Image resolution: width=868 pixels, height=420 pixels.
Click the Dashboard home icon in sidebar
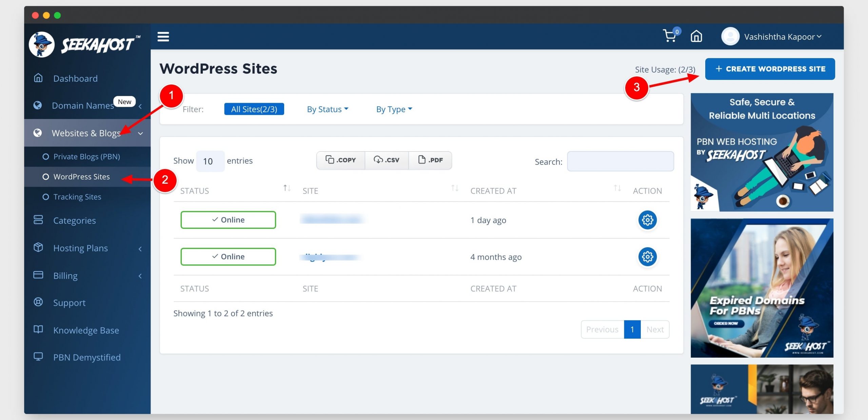point(38,78)
